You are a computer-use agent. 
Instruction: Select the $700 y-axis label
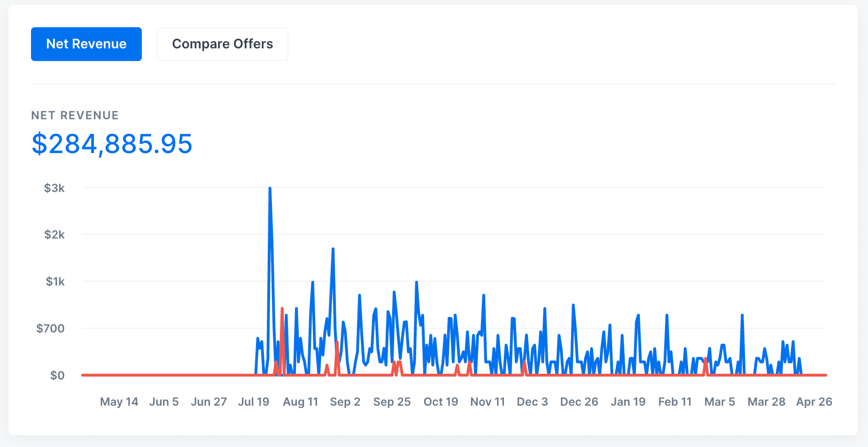[x=51, y=328]
